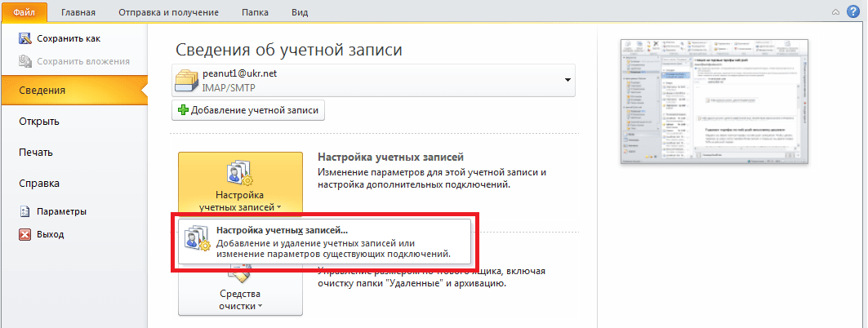Click the Параметры options icon
Image resolution: width=868 pixels, height=328 pixels.
pos(25,211)
